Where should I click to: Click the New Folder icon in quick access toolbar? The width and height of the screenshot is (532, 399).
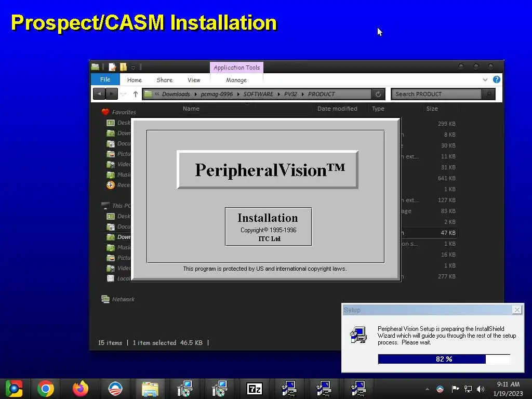[124, 67]
